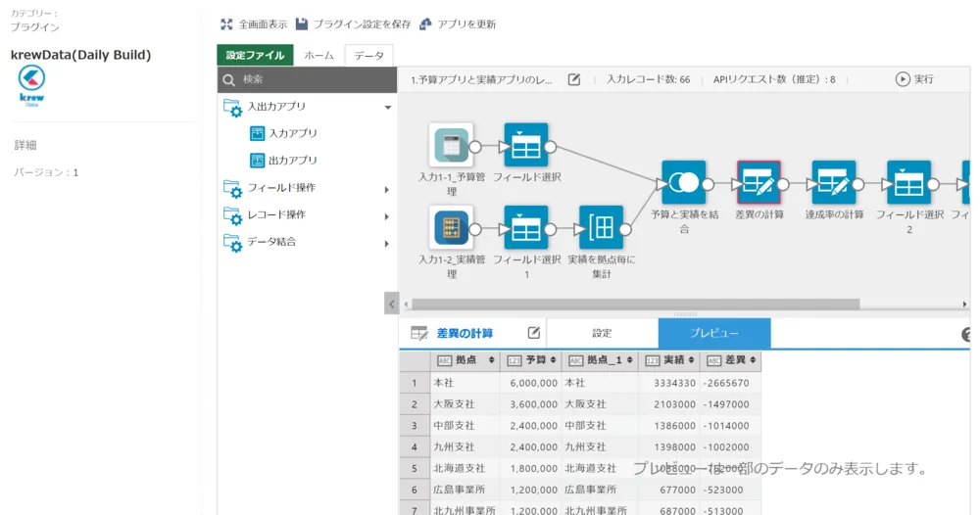Click the 達成率の計算 node icon
This screenshot has width=980, height=515.
tap(834, 183)
